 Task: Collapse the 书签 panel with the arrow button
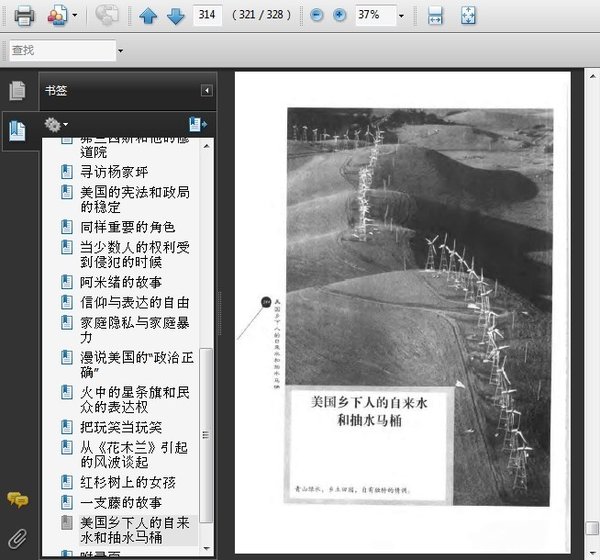207,91
